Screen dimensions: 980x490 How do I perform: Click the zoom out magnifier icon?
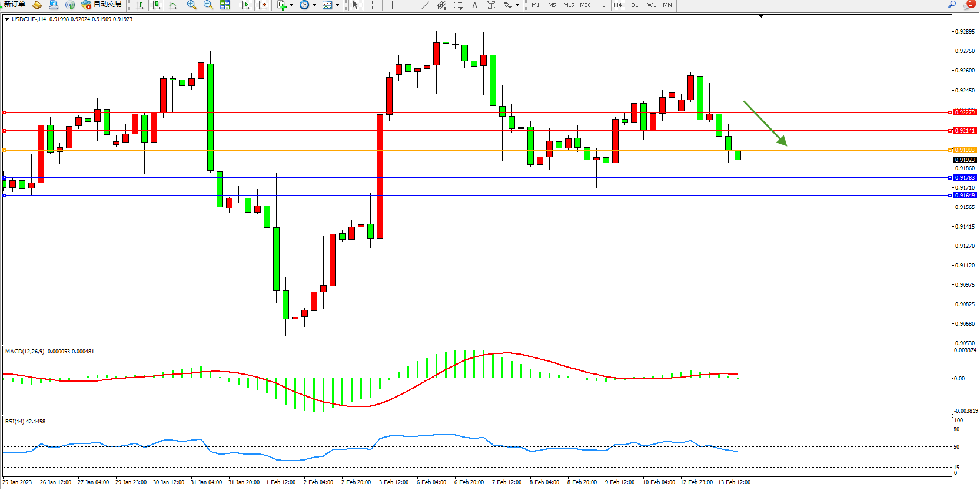pos(208,5)
